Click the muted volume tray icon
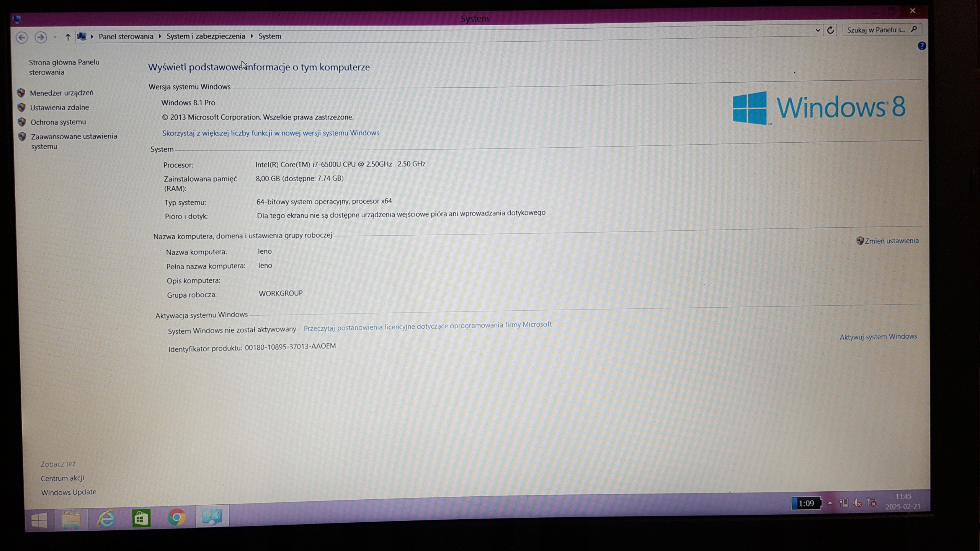Screen dimensions: 980x551 click(857, 503)
